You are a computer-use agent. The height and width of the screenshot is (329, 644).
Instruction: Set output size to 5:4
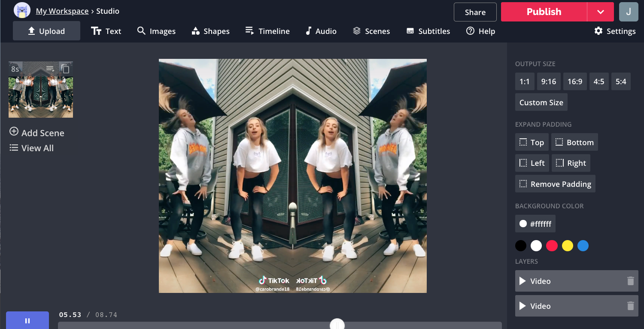point(621,82)
